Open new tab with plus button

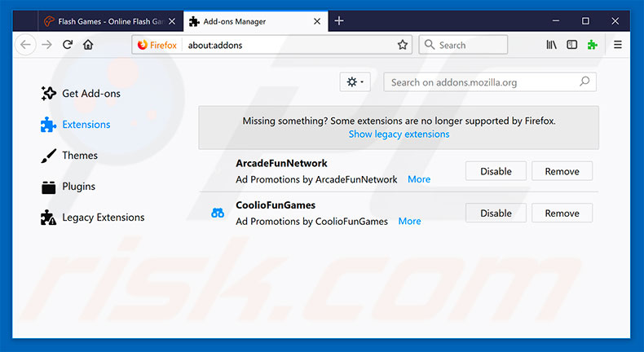[x=339, y=20]
